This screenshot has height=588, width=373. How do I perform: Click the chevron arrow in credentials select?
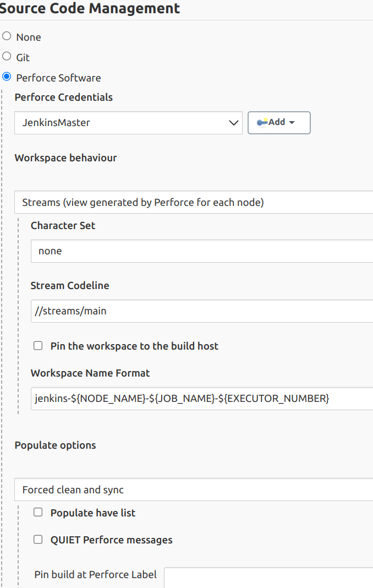233,123
